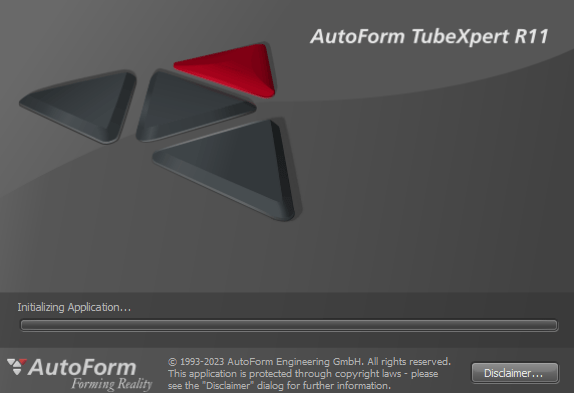Click "TubeXpert" in the product title
Screen dimensions: 574x393
point(460,37)
